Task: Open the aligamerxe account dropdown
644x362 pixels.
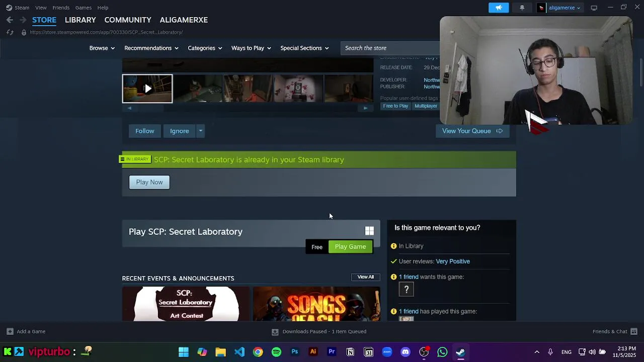Action: (x=564, y=8)
